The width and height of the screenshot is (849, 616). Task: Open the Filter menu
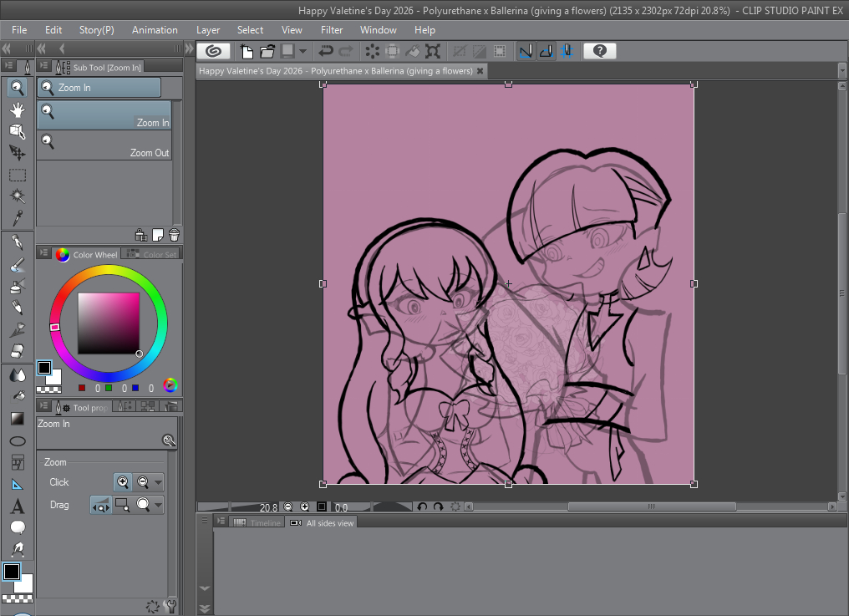point(332,30)
